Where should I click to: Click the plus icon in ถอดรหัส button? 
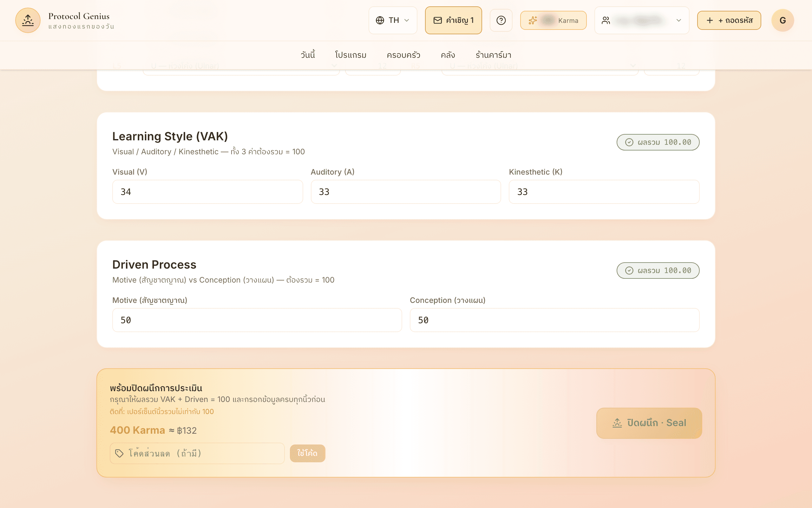[x=710, y=20]
